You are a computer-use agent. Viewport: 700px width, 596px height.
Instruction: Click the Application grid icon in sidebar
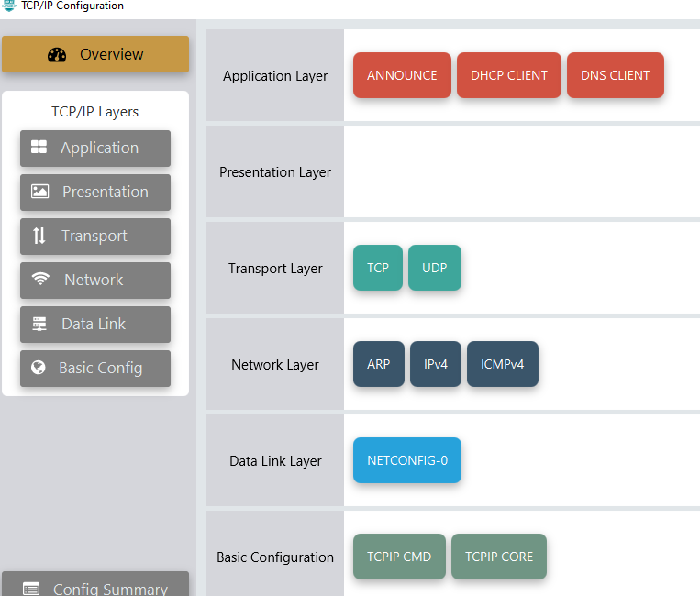[39, 148]
